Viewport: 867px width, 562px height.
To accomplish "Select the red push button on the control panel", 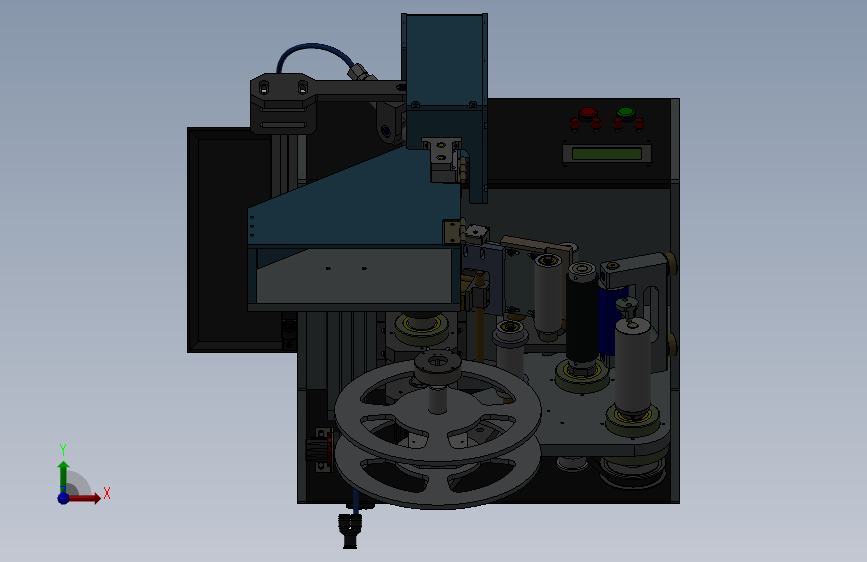I will 587,113.
